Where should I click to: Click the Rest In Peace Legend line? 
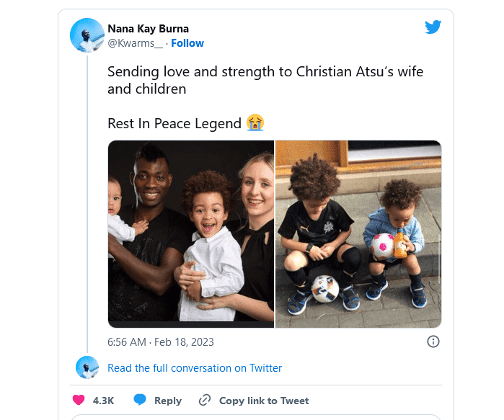174,123
